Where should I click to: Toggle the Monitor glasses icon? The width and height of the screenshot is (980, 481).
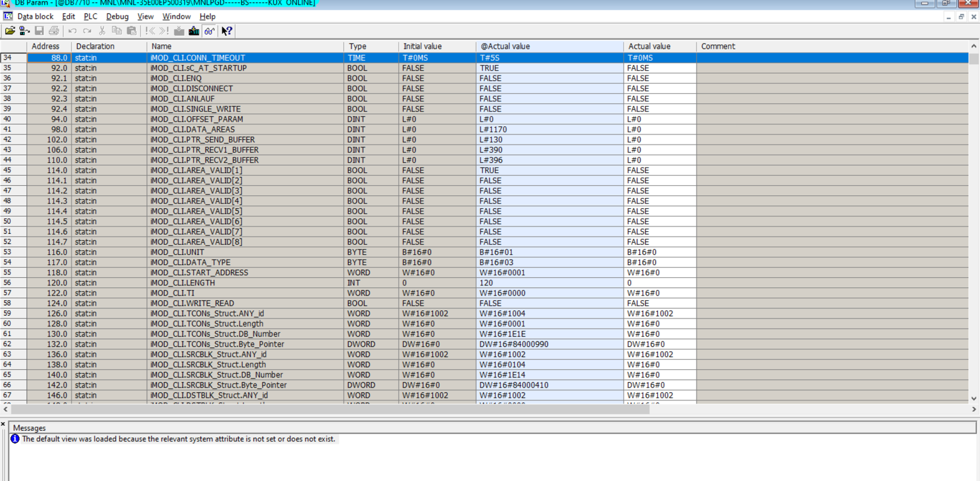click(209, 31)
